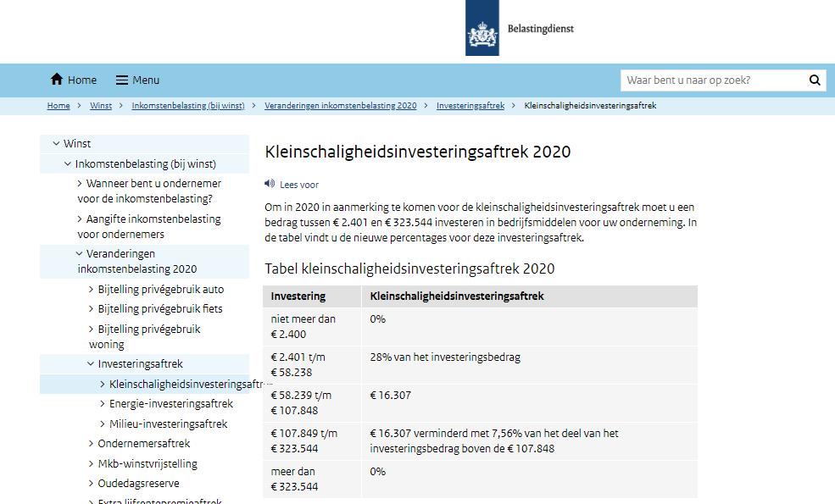835x504 pixels.
Task: Click the 'Investering' table column header
Action: [312, 296]
